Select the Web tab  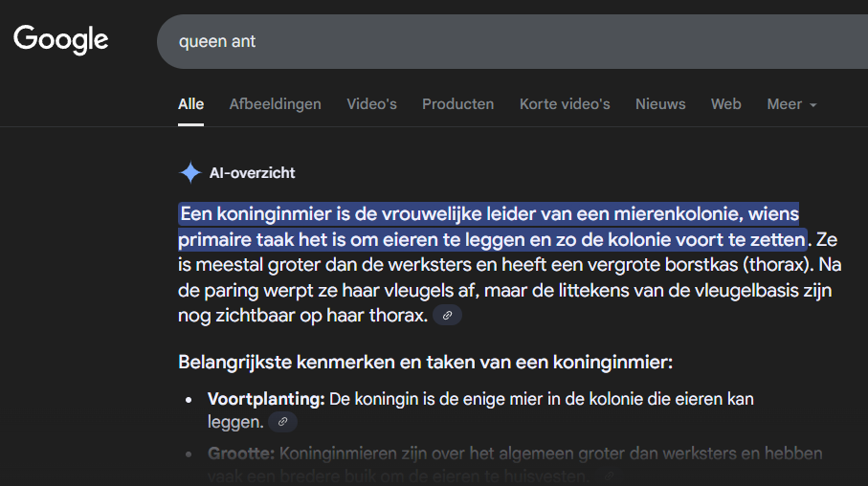tap(725, 104)
